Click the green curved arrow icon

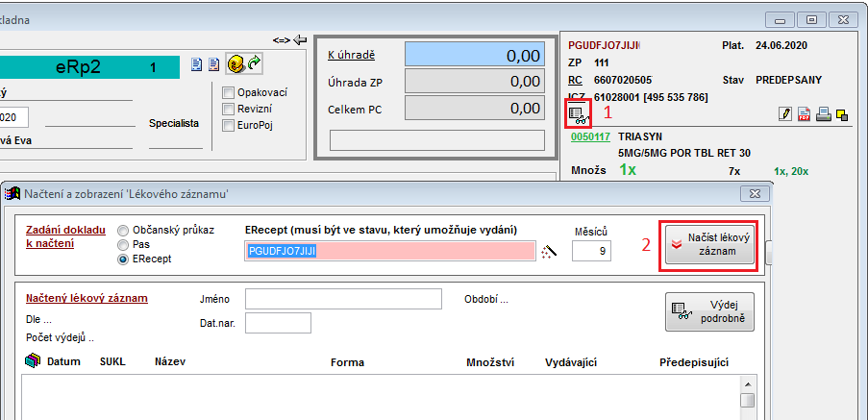click(254, 64)
